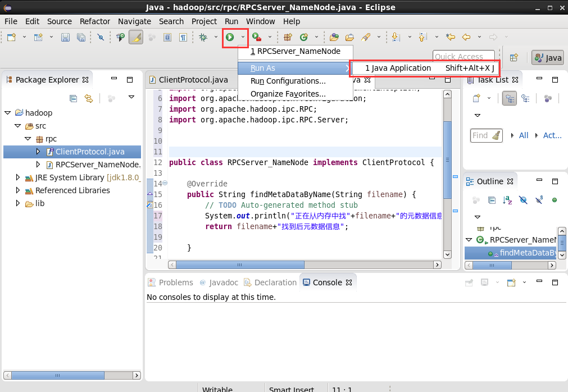Screen dimensions: 568x392
Task: Toggle Hide Fields in Outline
Action: tap(523, 200)
